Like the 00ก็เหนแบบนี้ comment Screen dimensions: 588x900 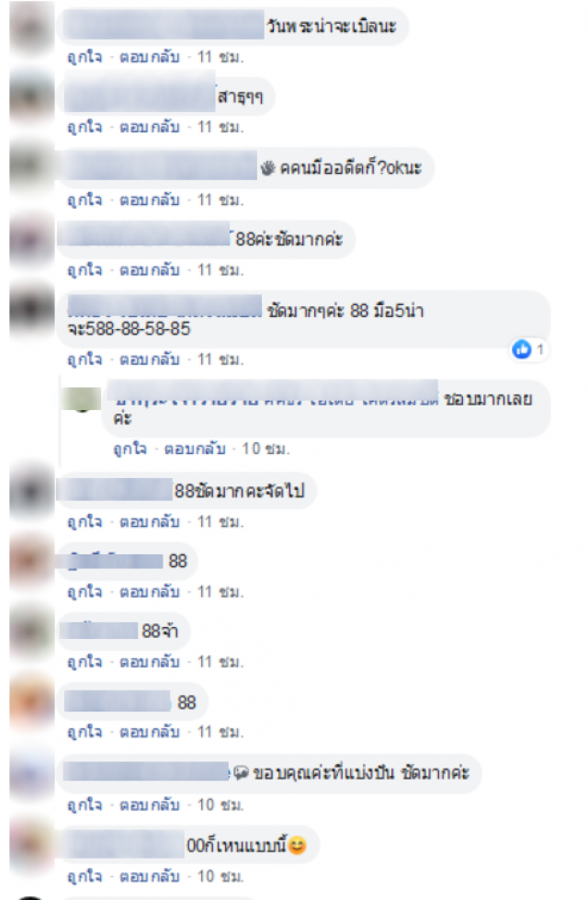pyautogui.click(x=85, y=876)
